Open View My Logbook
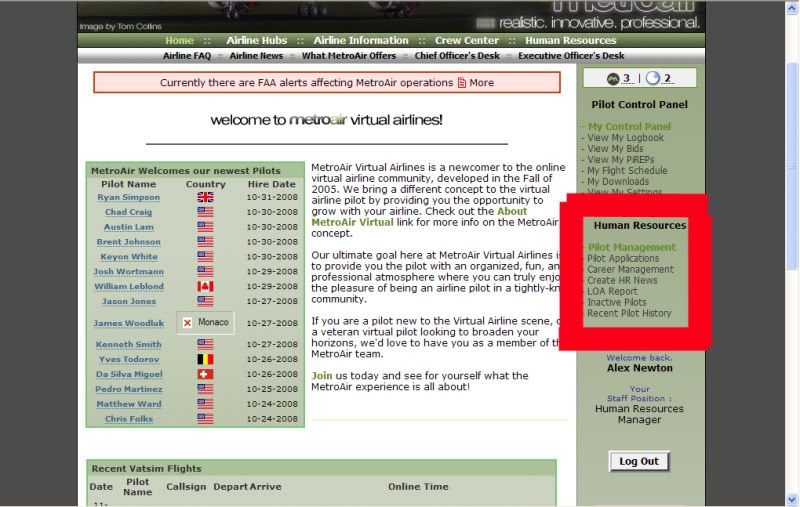800x507 pixels. (625, 138)
